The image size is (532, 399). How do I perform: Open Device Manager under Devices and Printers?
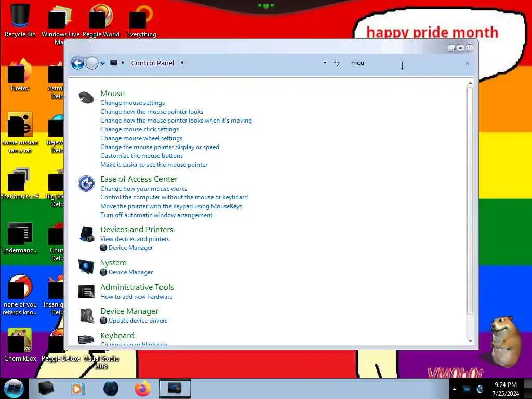(130, 248)
